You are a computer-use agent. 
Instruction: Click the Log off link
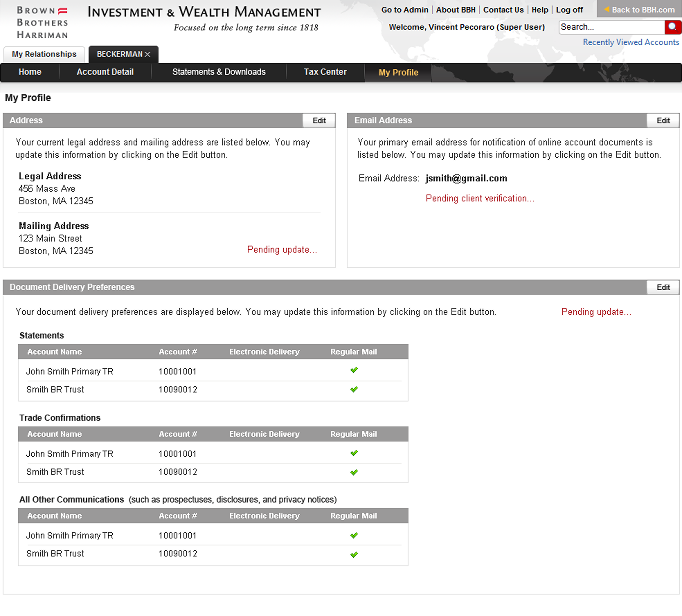(569, 10)
